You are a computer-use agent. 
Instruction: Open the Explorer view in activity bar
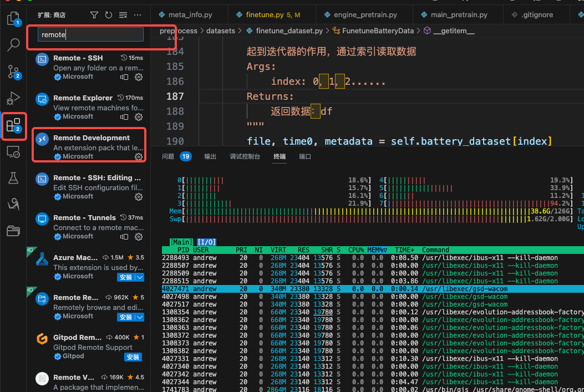click(13, 18)
